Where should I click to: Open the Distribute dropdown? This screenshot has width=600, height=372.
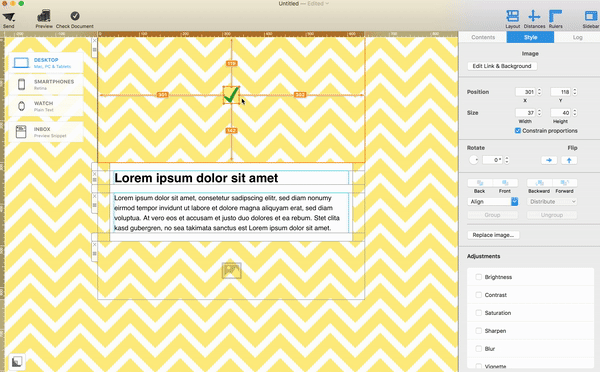click(552, 202)
